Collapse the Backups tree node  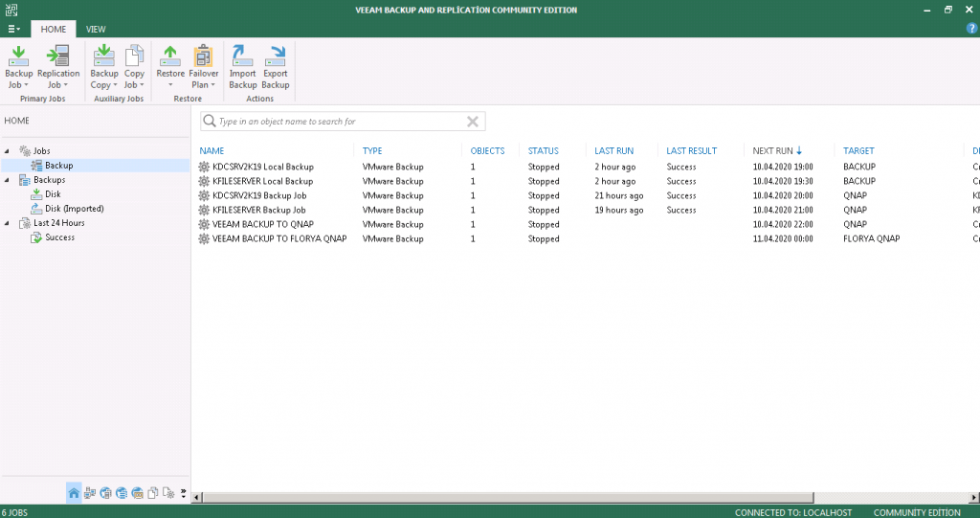(x=7, y=180)
